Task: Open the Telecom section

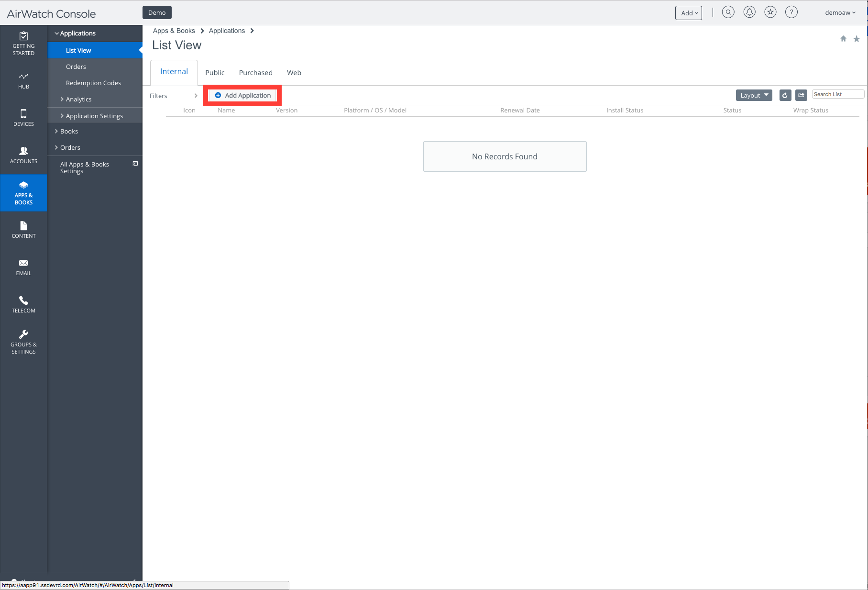Action: coord(23,305)
